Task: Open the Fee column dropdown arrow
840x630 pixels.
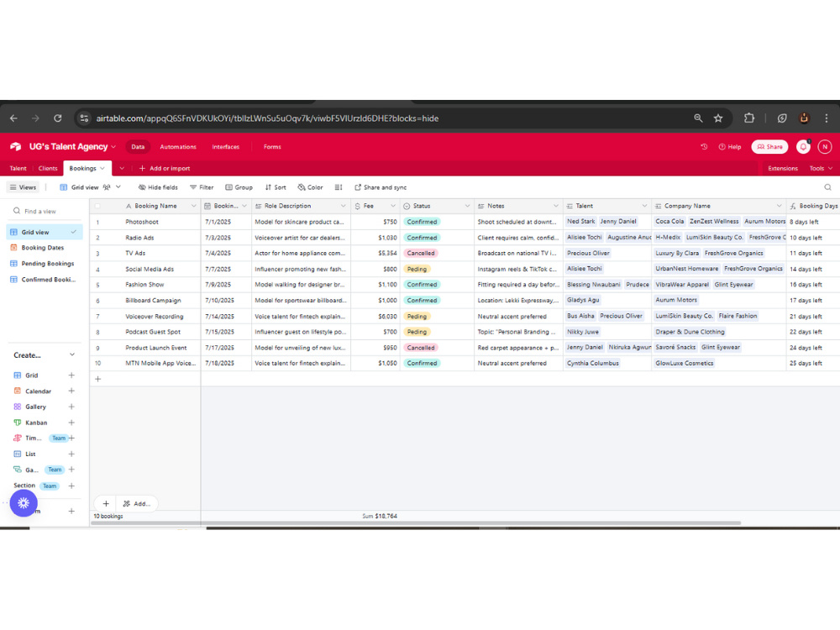Action: (392, 207)
